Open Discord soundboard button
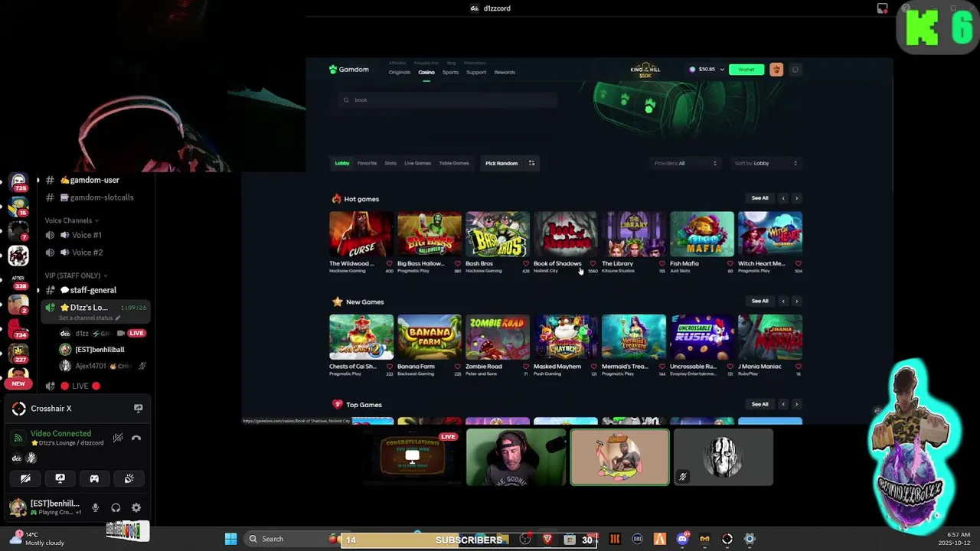Image resolution: width=980 pixels, height=551 pixels. pos(129,478)
